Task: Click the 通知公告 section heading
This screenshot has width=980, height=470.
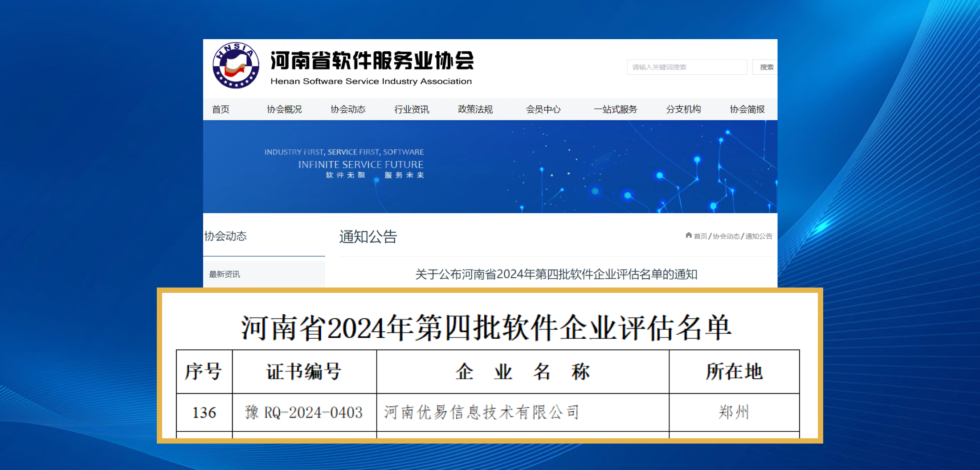Action: 368,237
